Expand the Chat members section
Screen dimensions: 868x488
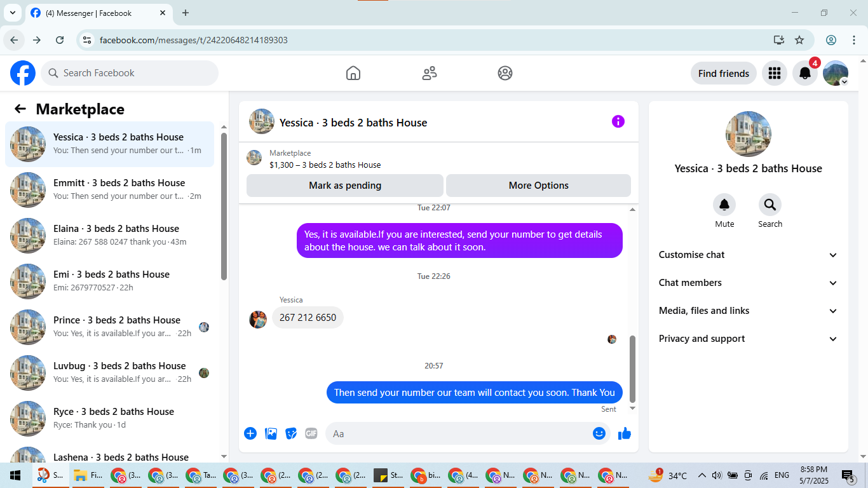[x=749, y=283]
